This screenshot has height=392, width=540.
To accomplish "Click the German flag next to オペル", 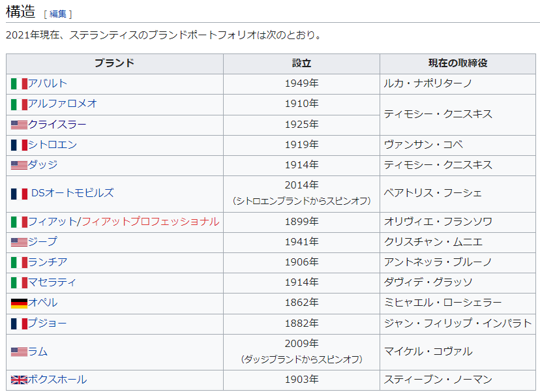I will point(19,303).
